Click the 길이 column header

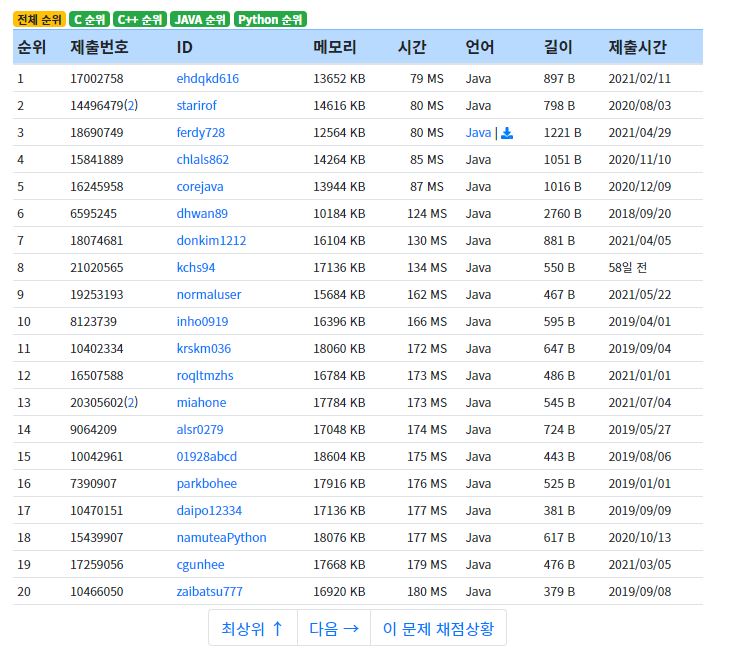(x=558, y=47)
